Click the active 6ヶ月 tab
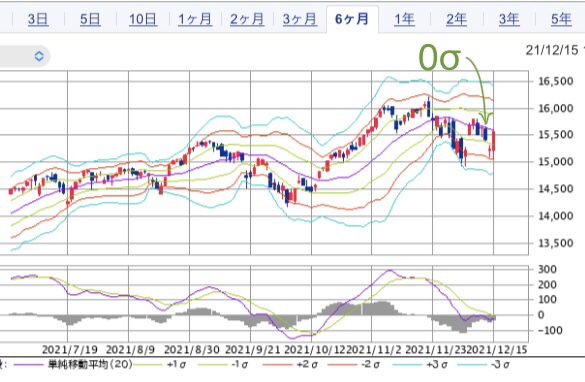The width and height of the screenshot is (585, 382). (x=352, y=19)
